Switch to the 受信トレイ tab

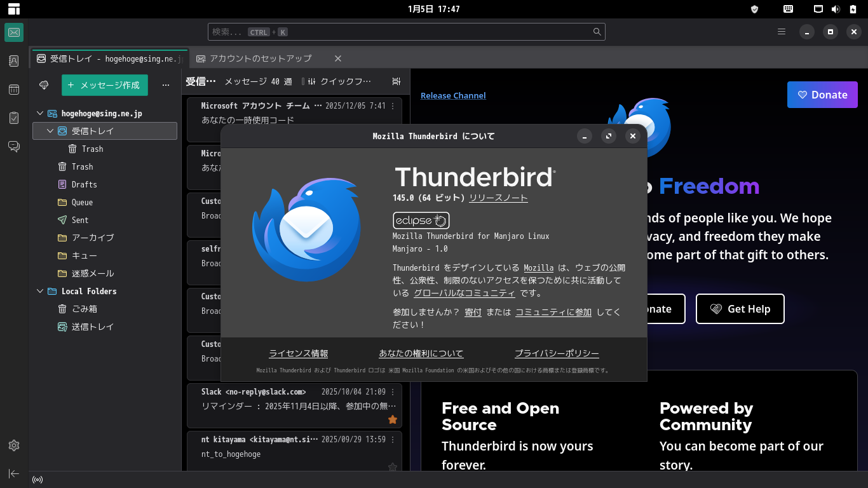(x=109, y=58)
